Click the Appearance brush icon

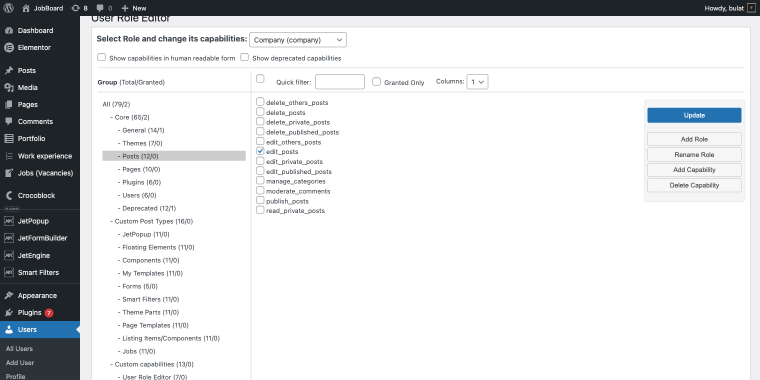[9, 296]
